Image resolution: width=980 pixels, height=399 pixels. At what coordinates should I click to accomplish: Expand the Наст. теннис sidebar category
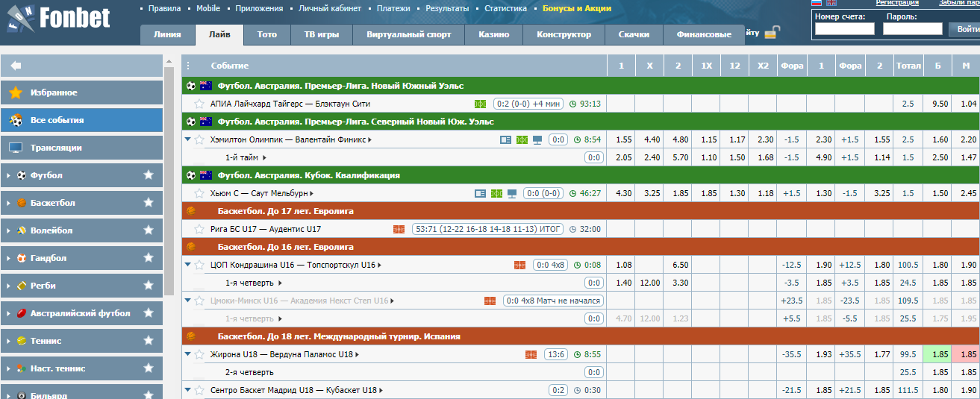(8, 368)
